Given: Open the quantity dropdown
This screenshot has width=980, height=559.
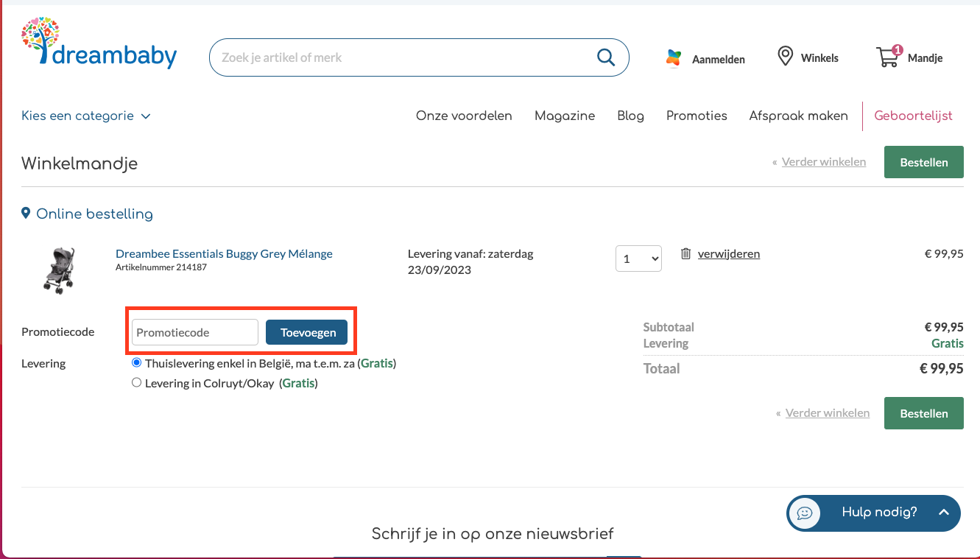Looking at the screenshot, I should pyautogui.click(x=638, y=259).
